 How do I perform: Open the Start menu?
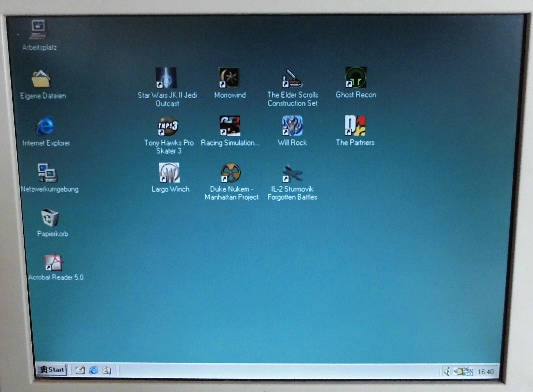coord(52,369)
